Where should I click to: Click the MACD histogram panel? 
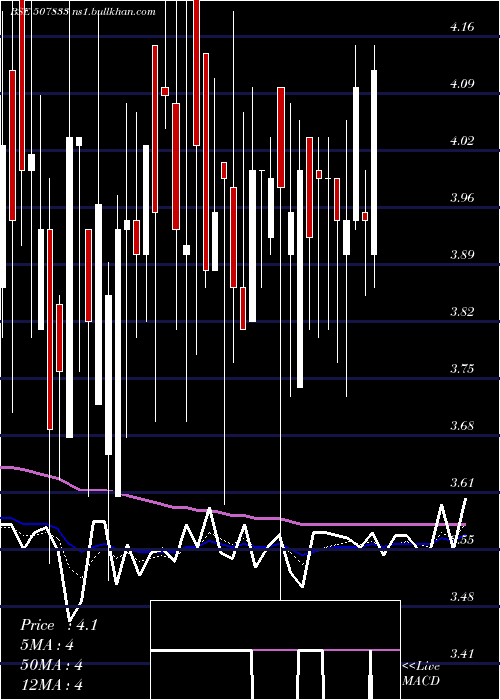(x=275, y=650)
